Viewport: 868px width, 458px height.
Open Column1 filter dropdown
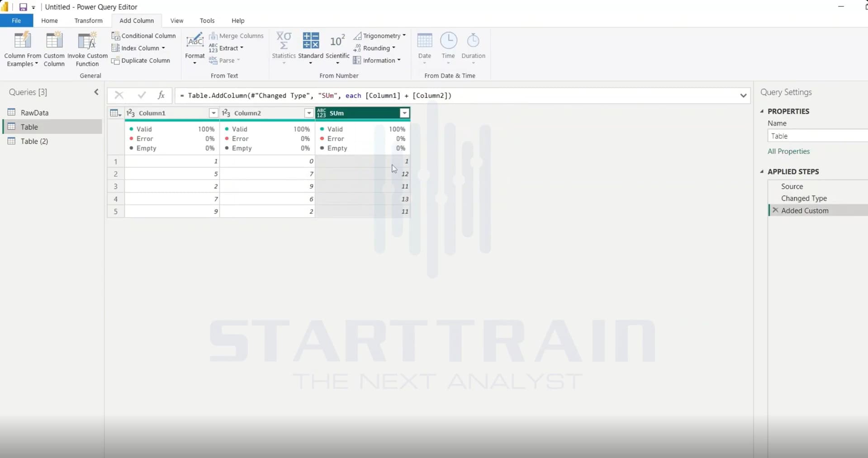pos(213,113)
